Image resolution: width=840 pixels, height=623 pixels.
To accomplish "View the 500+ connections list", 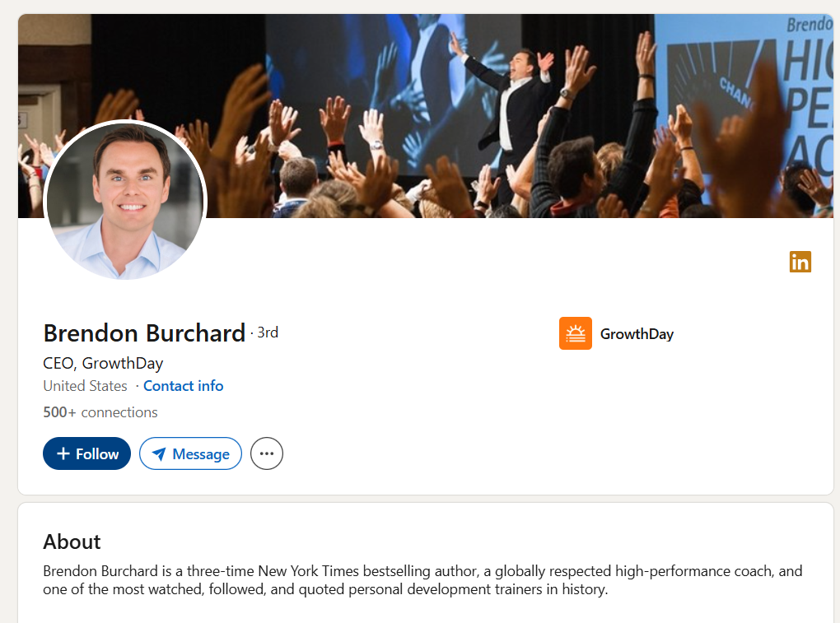I will [x=100, y=412].
